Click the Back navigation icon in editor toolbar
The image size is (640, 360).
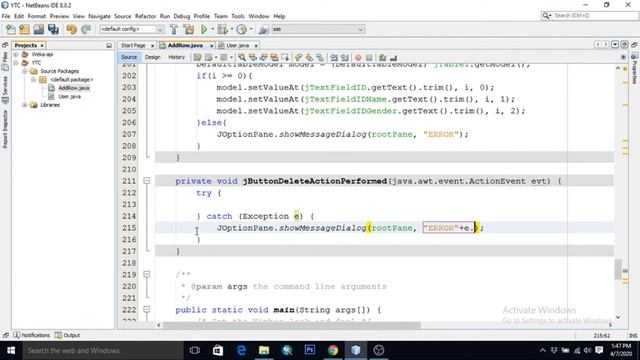tap(209, 58)
